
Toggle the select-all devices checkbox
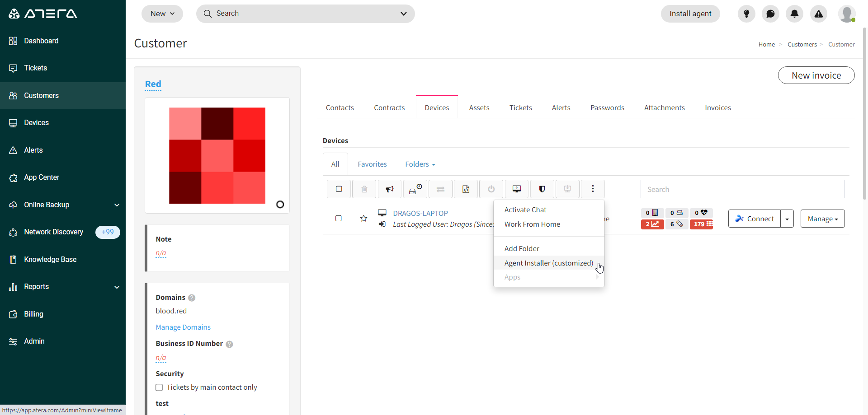[x=339, y=189]
